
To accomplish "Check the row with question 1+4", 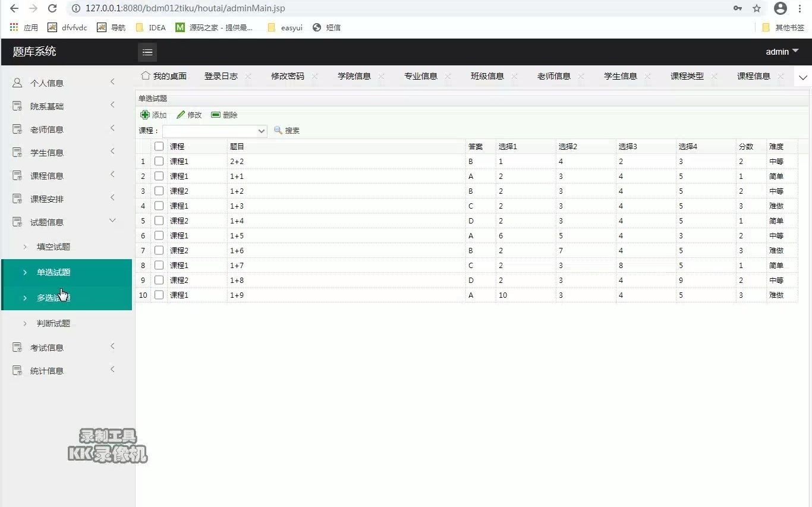I will click(159, 221).
